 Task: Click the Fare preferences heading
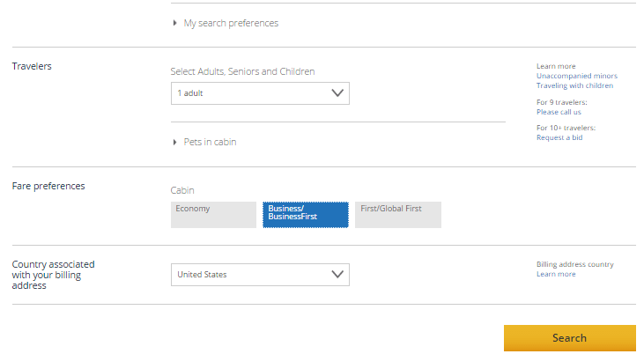(48, 186)
